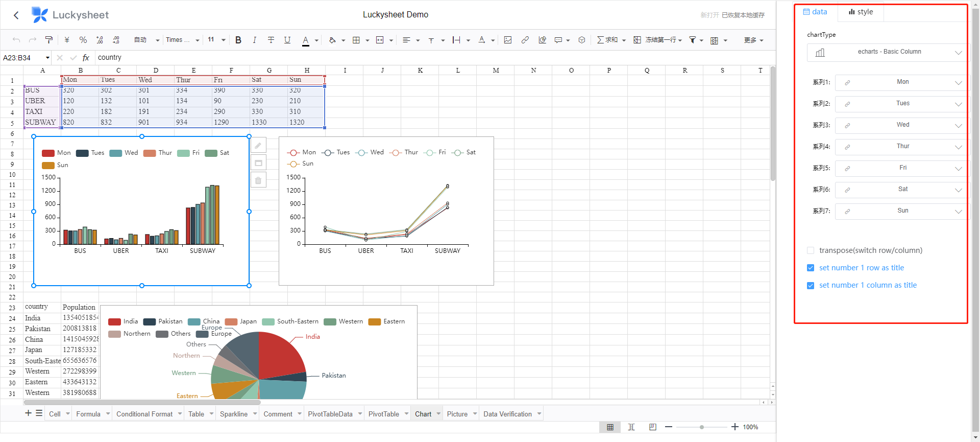Open the sheet list menu
This screenshot has width=980, height=442.
coord(39,413)
